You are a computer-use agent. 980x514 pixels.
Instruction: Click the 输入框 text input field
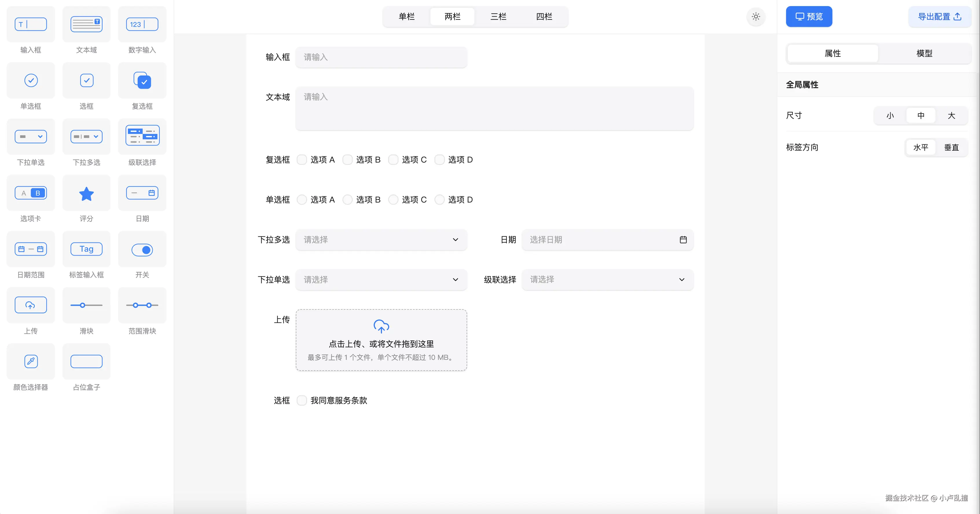pos(381,57)
